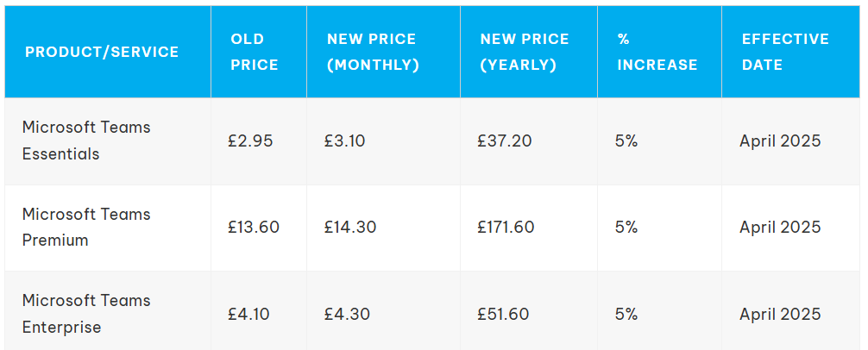Screen dimensions: 868x350
Task: Click the EFFECTIVE DATE column header
Action: (x=784, y=52)
